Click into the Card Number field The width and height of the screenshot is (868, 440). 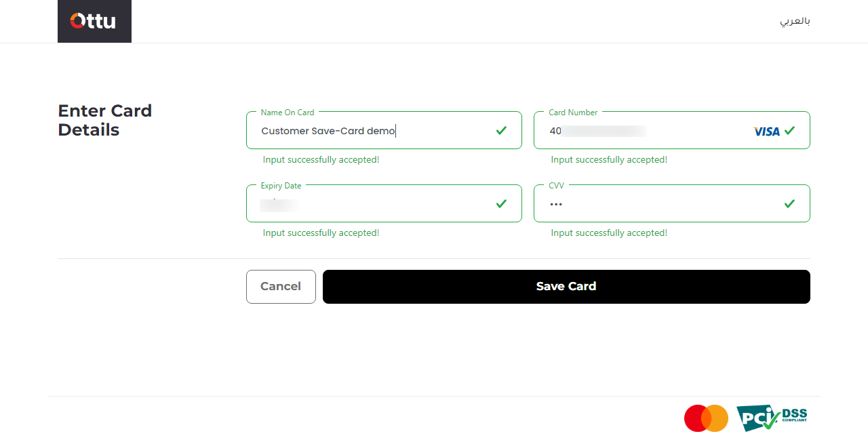(x=644, y=131)
